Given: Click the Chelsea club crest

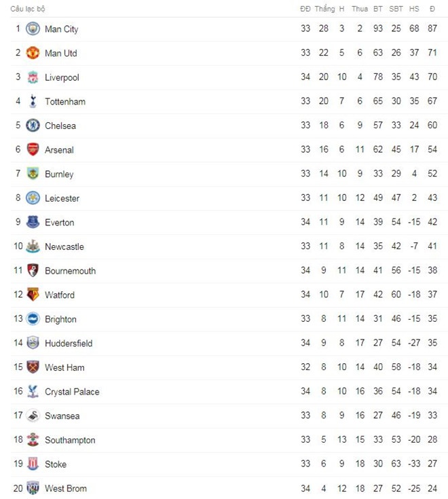Looking at the screenshot, I should click(33, 126).
